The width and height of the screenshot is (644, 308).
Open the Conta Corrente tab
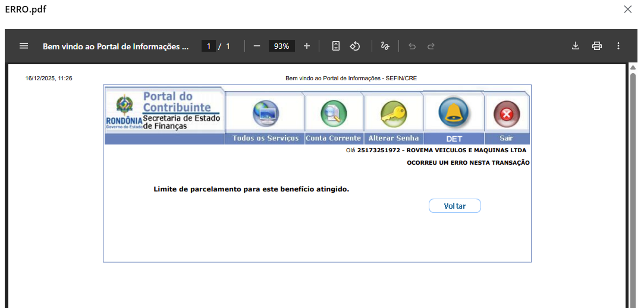[x=334, y=138]
